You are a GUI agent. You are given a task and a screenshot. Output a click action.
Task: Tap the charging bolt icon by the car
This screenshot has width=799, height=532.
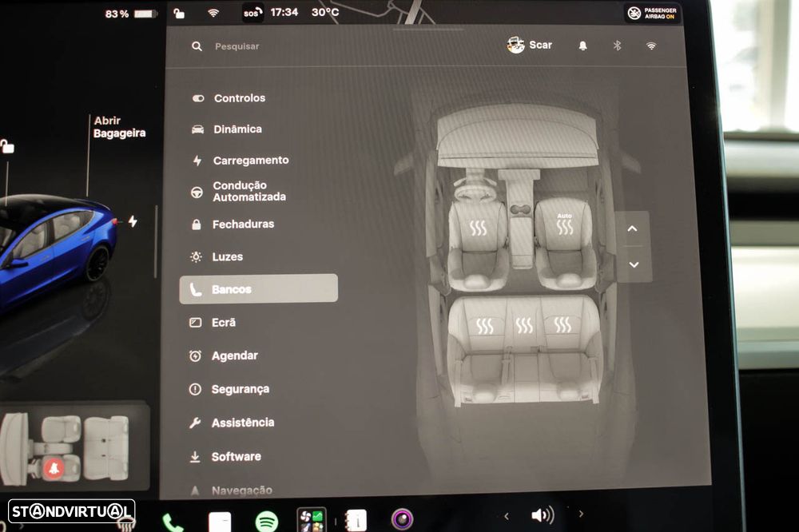point(133,221)
